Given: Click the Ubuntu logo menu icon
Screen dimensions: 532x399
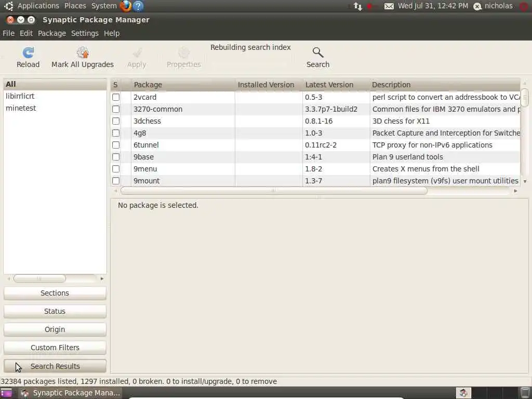Looking at the screenshot, I should point(9,6).
